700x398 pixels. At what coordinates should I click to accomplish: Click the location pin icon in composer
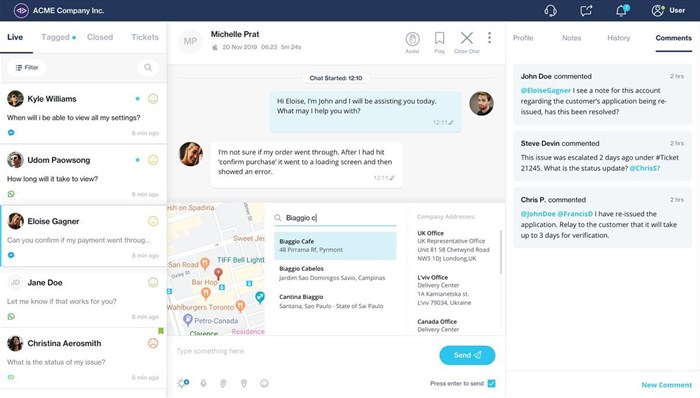[x=244, y=383]
